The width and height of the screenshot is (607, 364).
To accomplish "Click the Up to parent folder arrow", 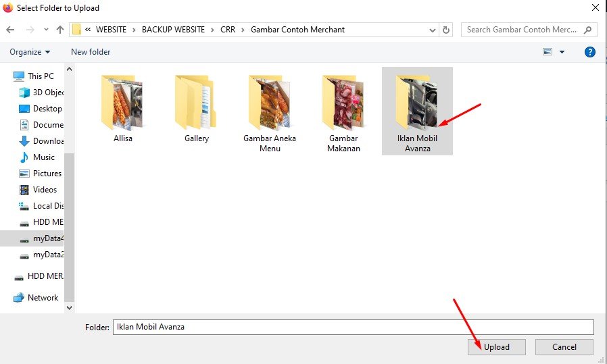I will [x=60, y=30].
